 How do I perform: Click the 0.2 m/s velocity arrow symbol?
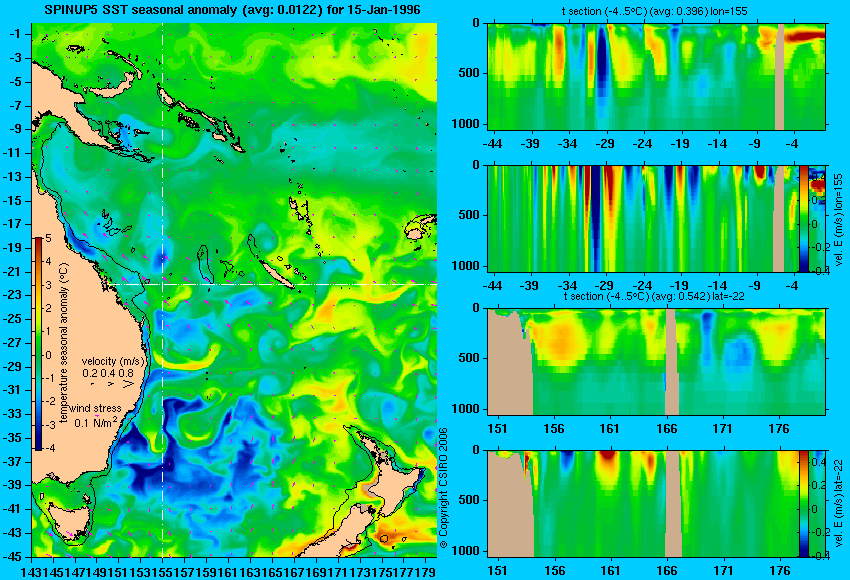93,384
